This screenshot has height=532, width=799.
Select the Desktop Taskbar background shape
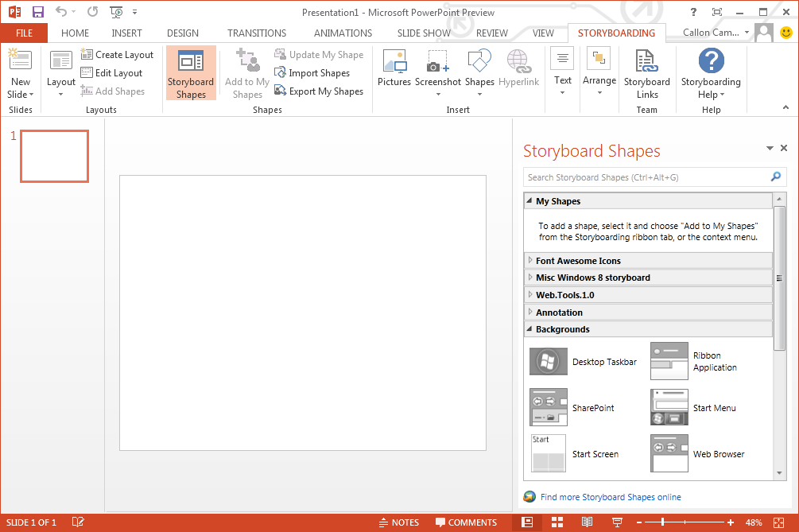coord(549,362)
